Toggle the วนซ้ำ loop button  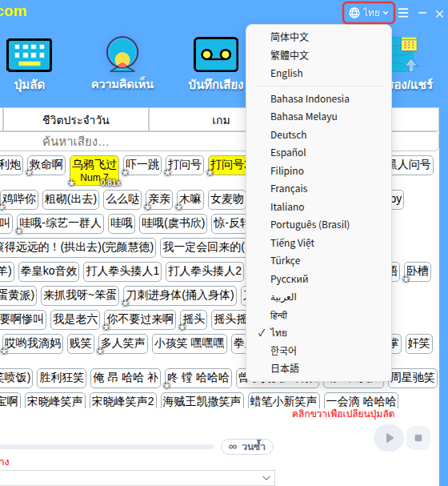[247, 447]
